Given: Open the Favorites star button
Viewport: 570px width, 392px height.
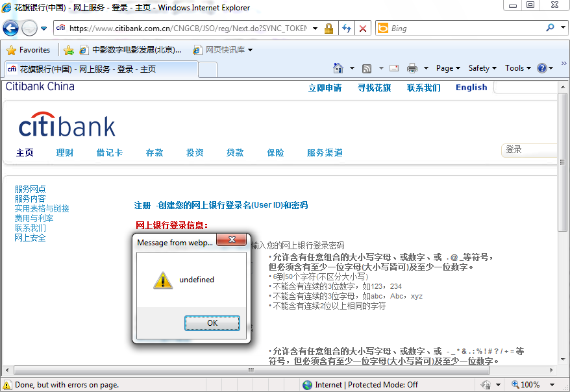Looking at the screenshot, I should [29, 50].
